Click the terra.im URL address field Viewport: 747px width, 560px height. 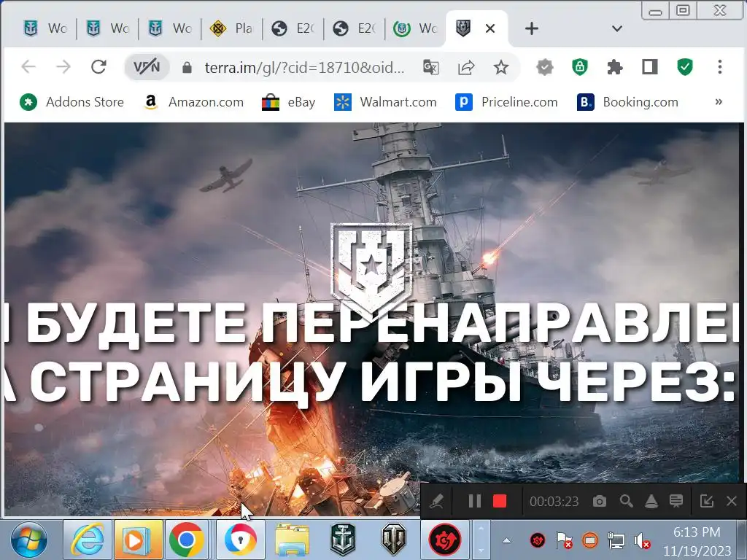tap(305, 67)
